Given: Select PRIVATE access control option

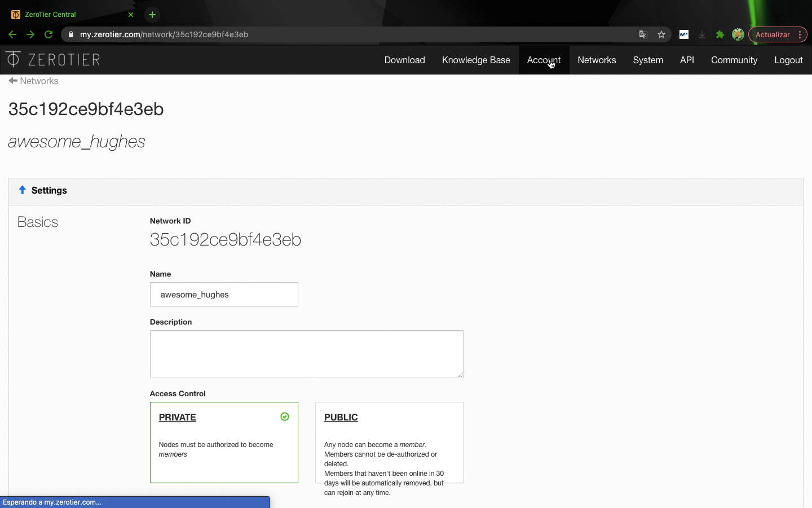Looking at the screenshot, I should click(x=224, y=442).
